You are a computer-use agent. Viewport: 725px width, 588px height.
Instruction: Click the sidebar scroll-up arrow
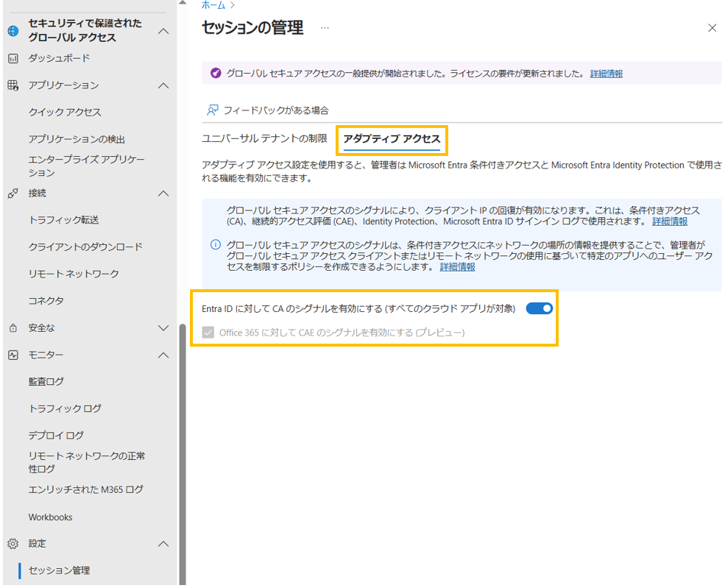(x=183, y=2)
